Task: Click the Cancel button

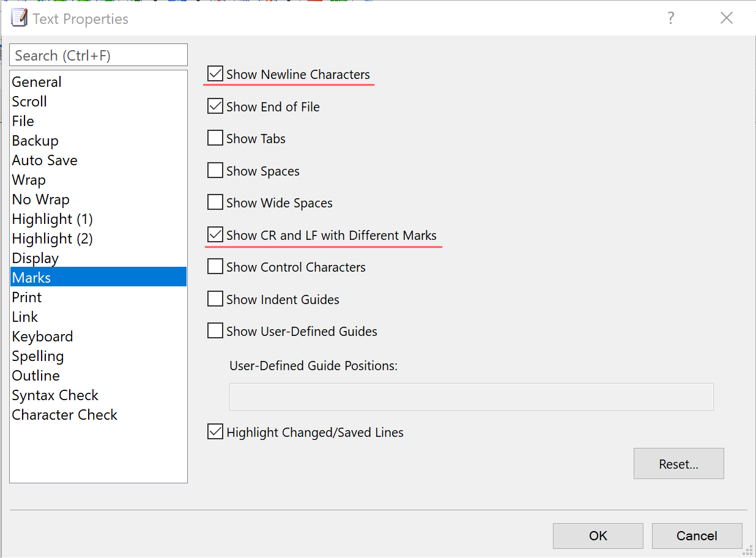Action: click(x=697, y=536)
